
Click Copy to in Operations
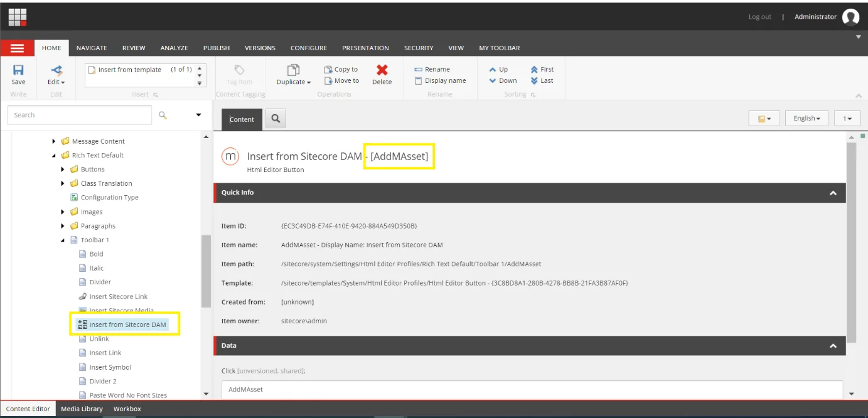click(x=341, y=70)
